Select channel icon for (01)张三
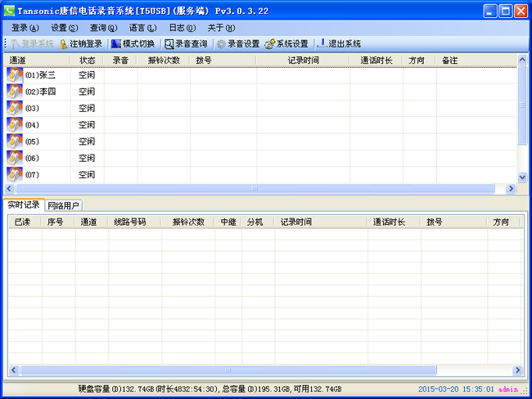Image resolution: width=532 pixels, height=399 pixels. coord(15,75)
